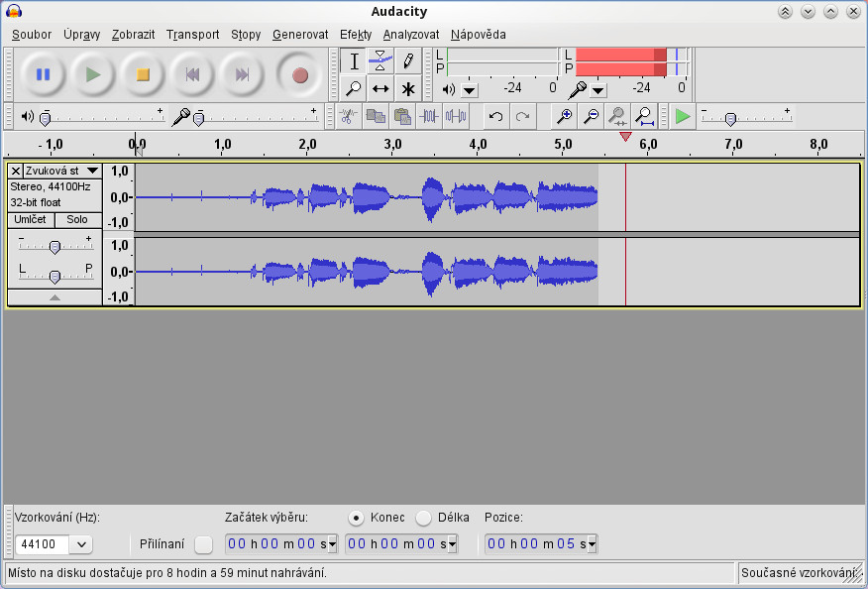Skip to end of the project
This screenshot has width=868, height=589.
point(242,74)
